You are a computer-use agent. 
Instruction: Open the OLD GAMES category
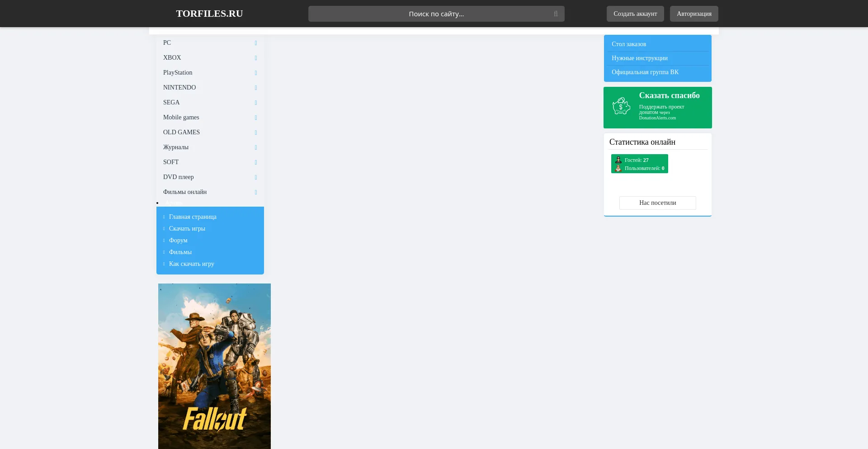[x=181, y=132]
